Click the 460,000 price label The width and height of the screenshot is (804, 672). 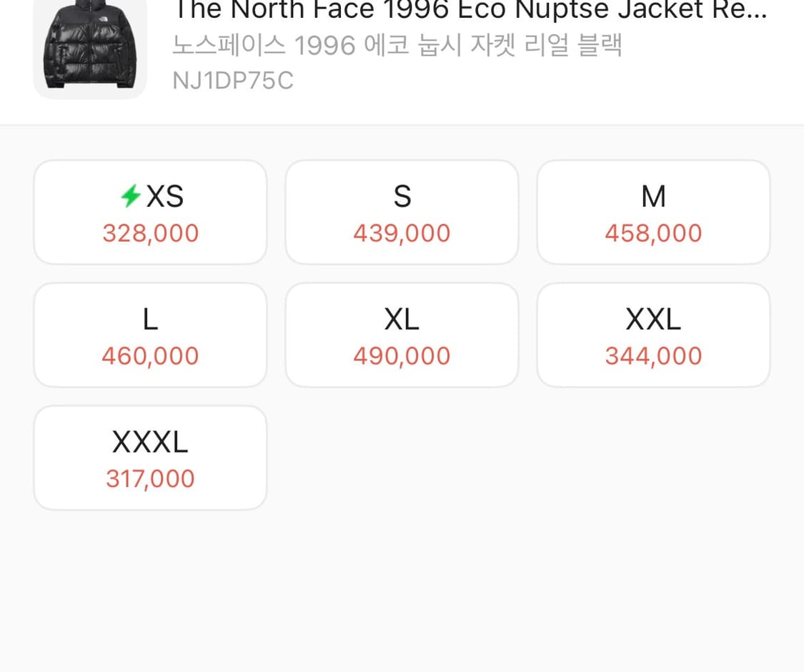tap(150, 356)
